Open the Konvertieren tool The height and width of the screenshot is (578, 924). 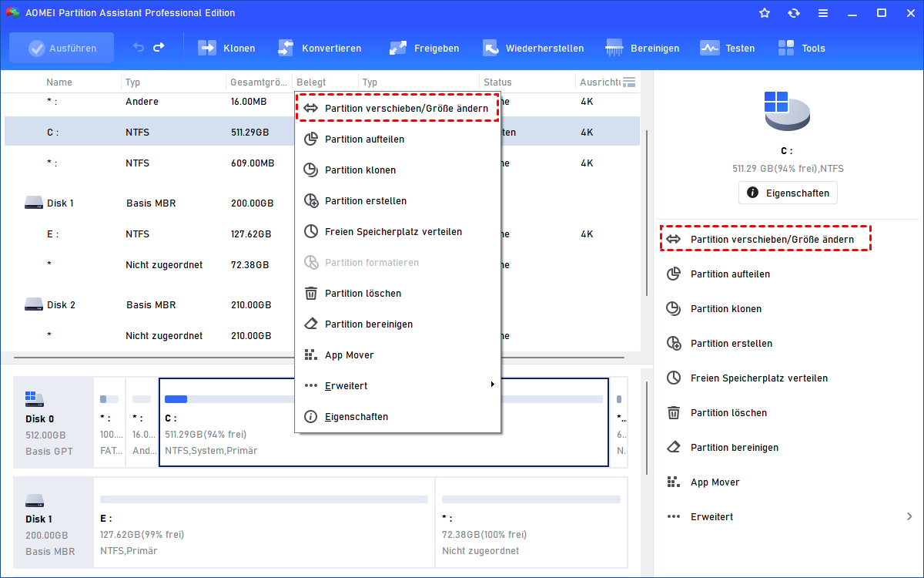click(319, 48)
